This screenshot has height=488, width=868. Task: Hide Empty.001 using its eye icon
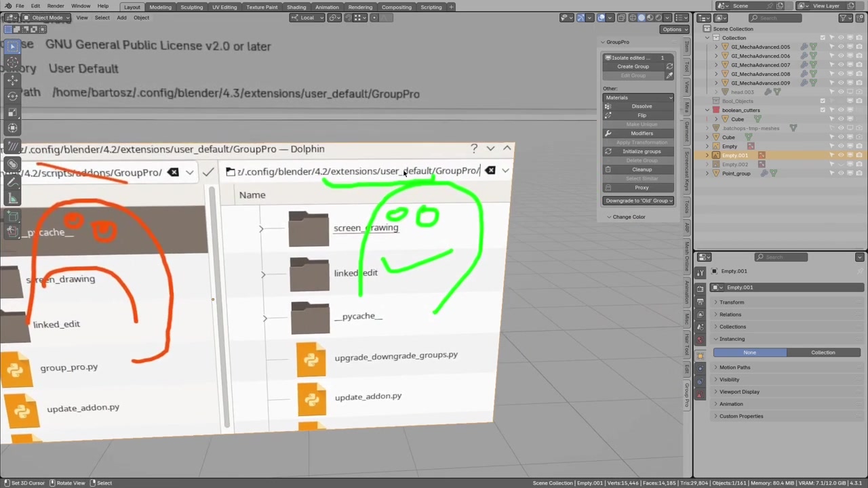[x=841, y=155]
